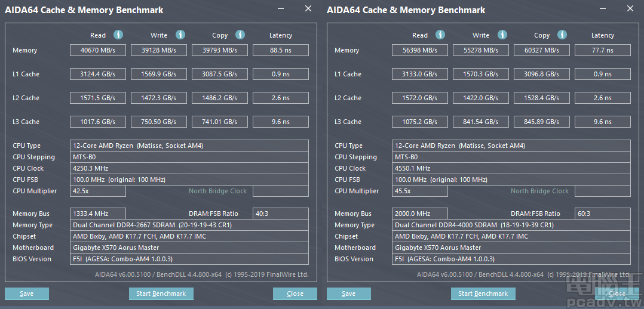Select Memory Copy value 60327 MB/s
This screenshot has width=644, height=309.
pos(542,51)
